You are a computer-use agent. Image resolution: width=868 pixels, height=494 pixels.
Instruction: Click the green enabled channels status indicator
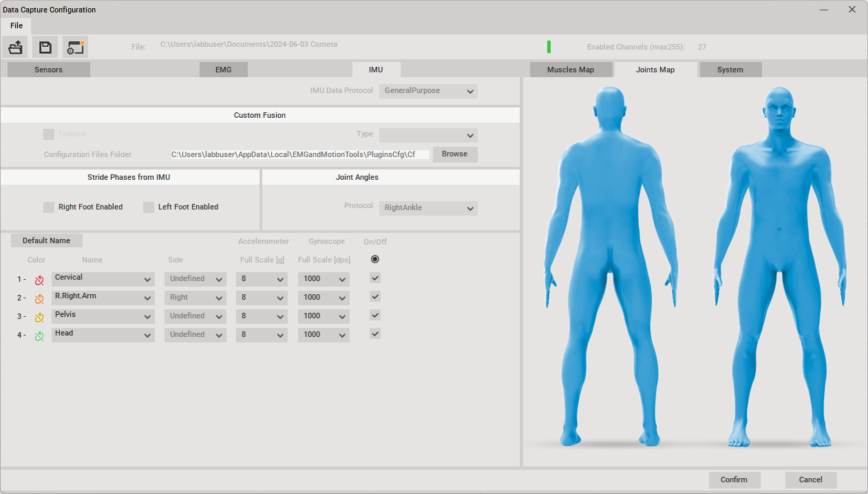[549, 47]
